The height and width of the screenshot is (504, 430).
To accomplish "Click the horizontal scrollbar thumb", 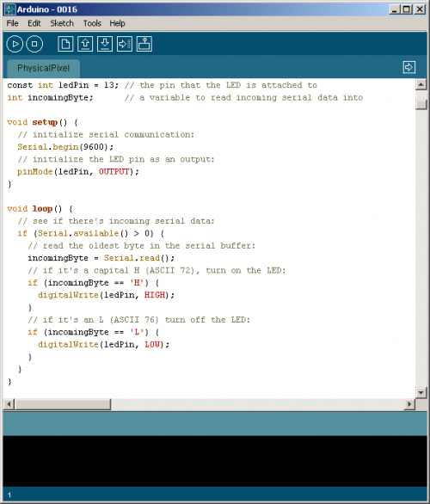I will 63,404.
